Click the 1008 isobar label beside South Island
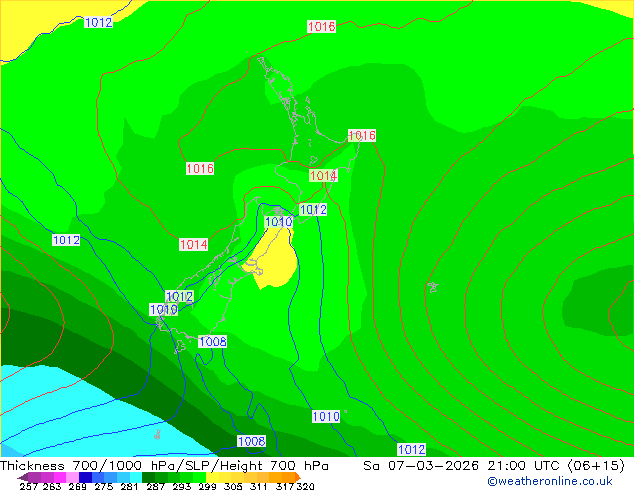Viewport: 634px width, 490px height. pos(213,342)
